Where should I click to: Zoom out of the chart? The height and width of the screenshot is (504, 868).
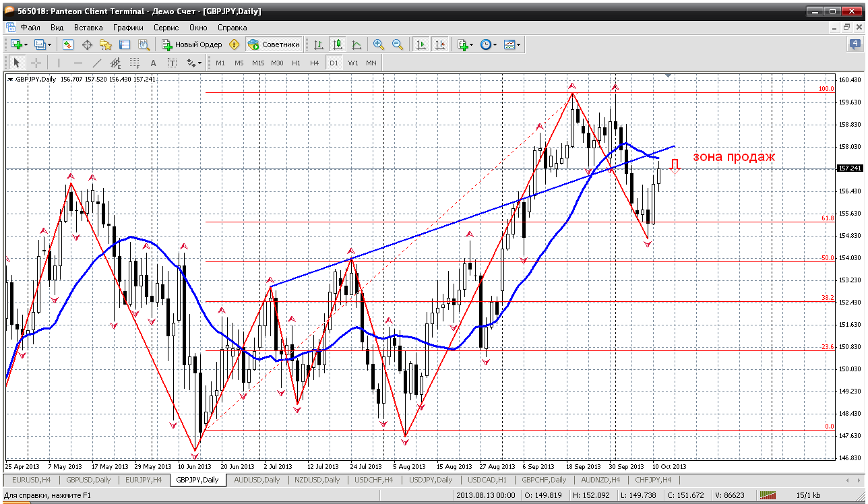398,44
